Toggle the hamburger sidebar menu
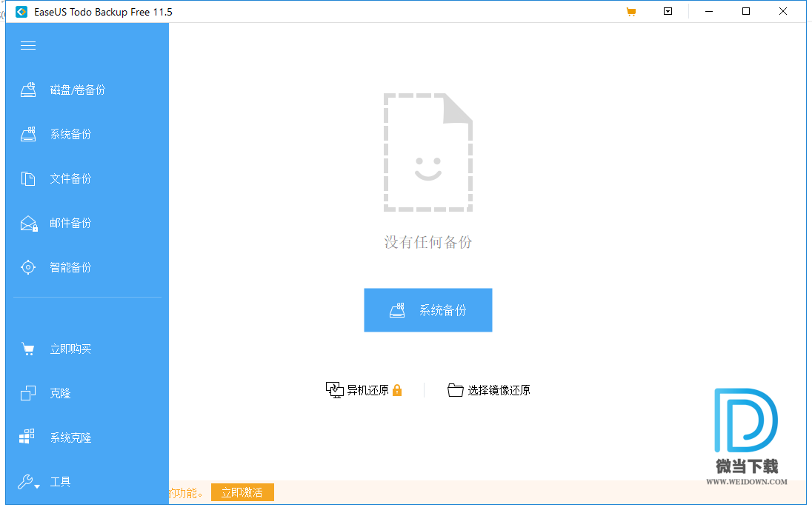This screenshot has height=510, width=812. pos(28,45)
